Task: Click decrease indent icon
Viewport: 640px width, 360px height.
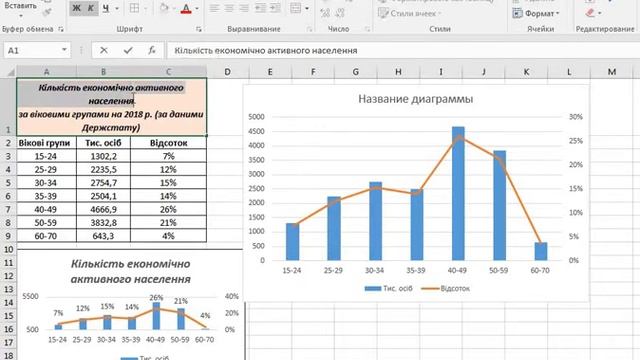Action: [260, 8]
